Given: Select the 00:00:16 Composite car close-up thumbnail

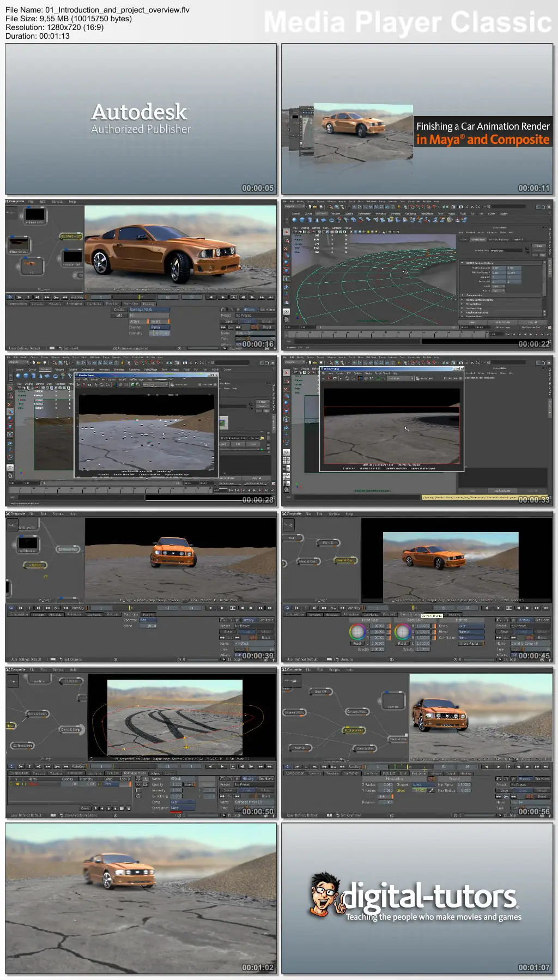Looking at the screenshot, I should [141, 275].
